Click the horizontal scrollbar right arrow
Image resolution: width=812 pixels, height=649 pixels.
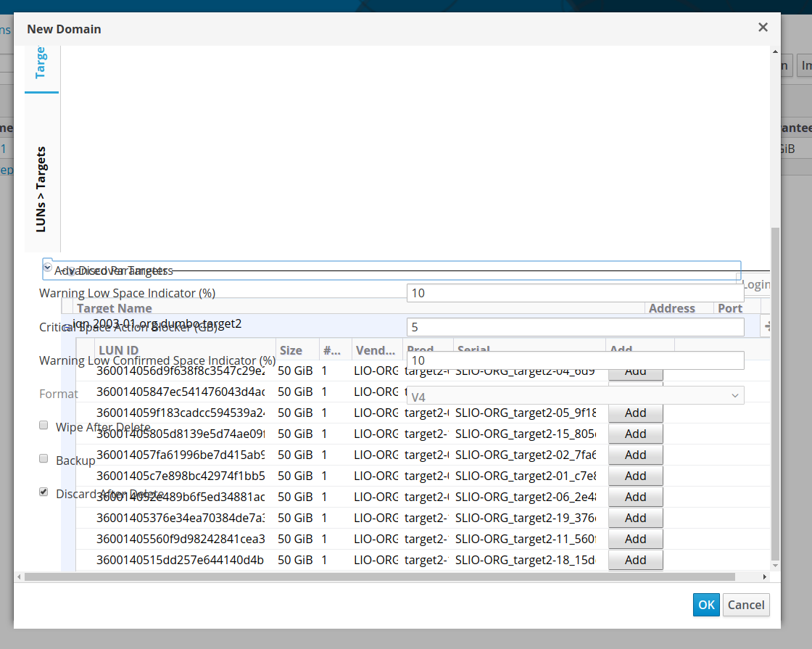[765, 576]
